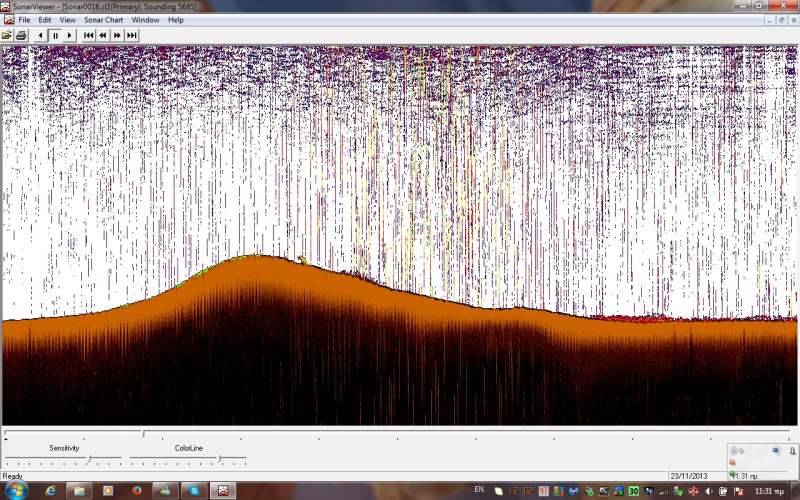The height and width of the screenshot is (500, 800).
Task: Click the Ready status text
Action: (12, 476)
